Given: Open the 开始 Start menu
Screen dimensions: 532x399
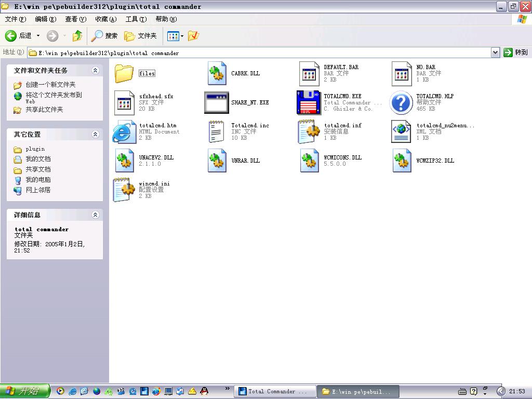Looking at the screenshot, I should (x=25, y=391).
